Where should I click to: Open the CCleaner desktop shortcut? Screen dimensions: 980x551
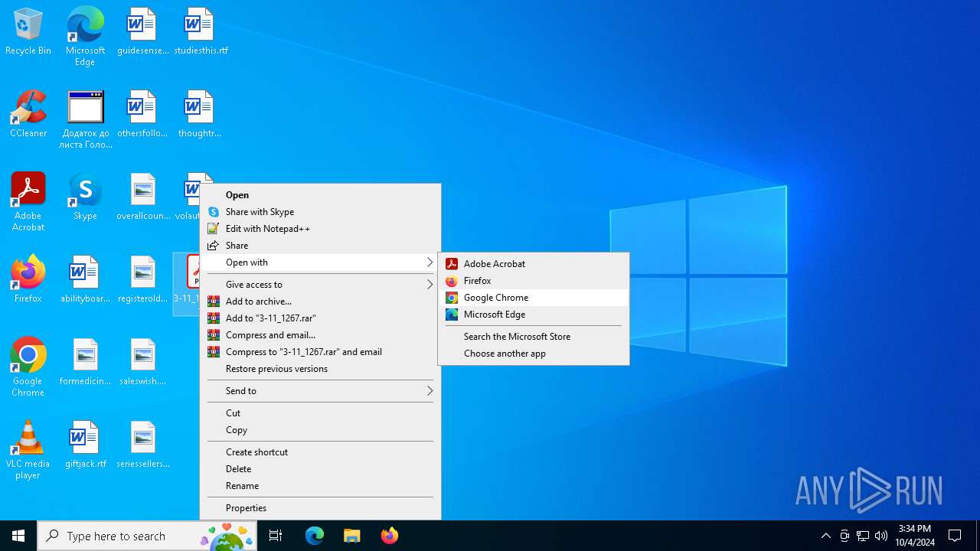click(28, 115)
